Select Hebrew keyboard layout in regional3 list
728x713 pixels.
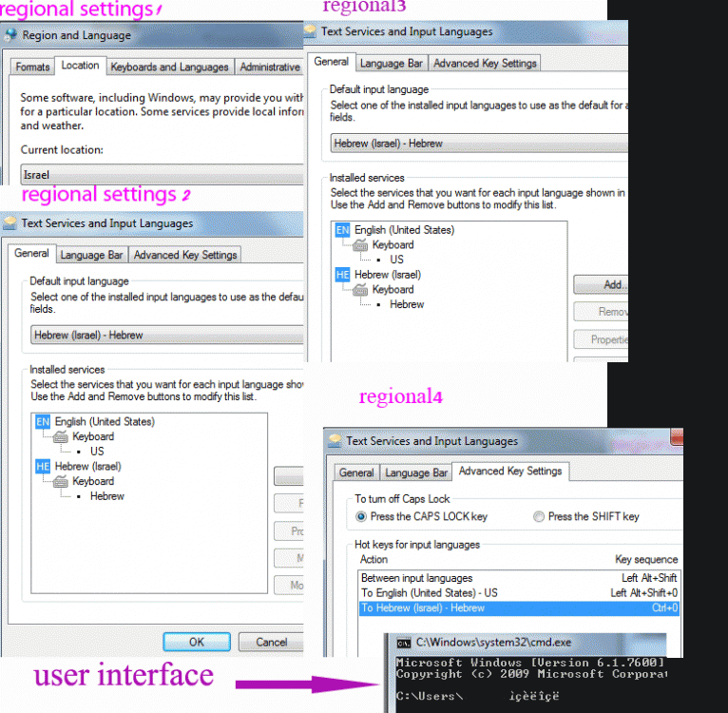tap(407, 304)
